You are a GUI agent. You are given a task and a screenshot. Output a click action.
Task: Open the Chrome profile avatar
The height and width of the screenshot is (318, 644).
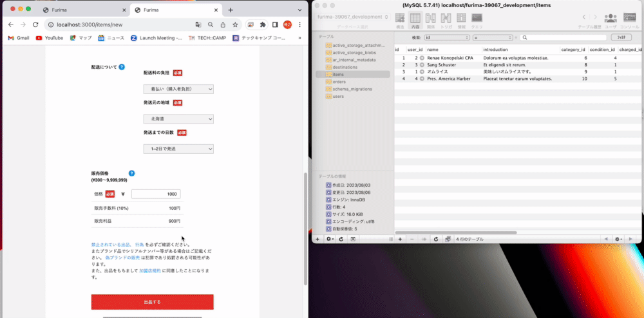click(287, 24)
